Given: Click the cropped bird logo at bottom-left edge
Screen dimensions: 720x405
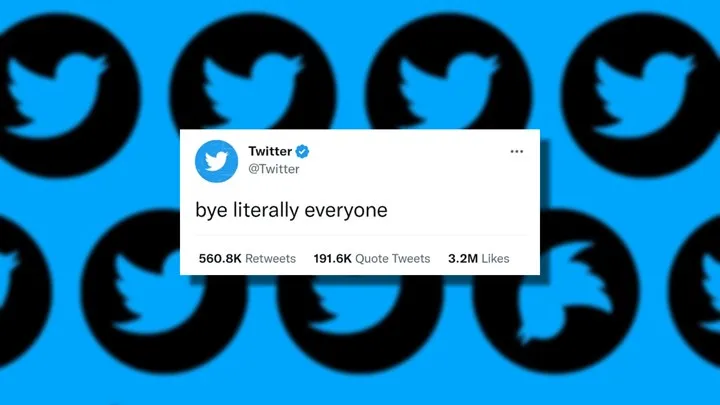Looking at the screenshot, I should (x=23, y=292).
